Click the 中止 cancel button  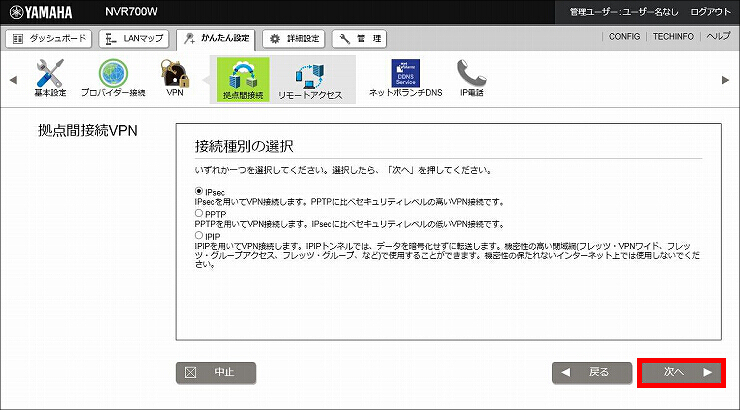click(216, 373)
